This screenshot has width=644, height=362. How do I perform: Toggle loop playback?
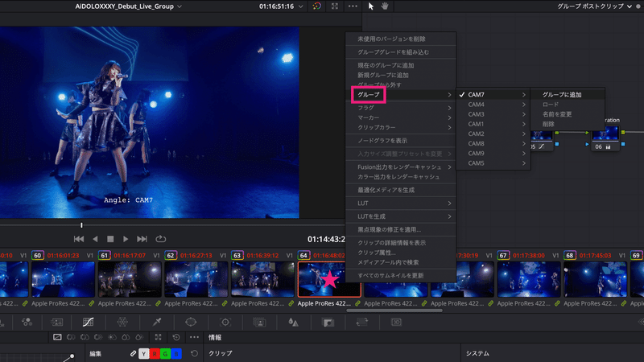point(160,238)
